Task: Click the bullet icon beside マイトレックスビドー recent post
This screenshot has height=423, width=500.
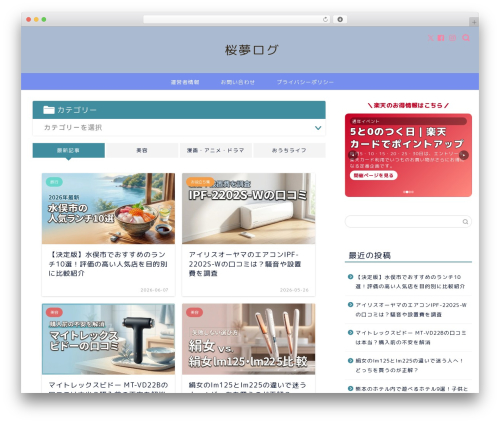Action: click(x=350, y=333)
